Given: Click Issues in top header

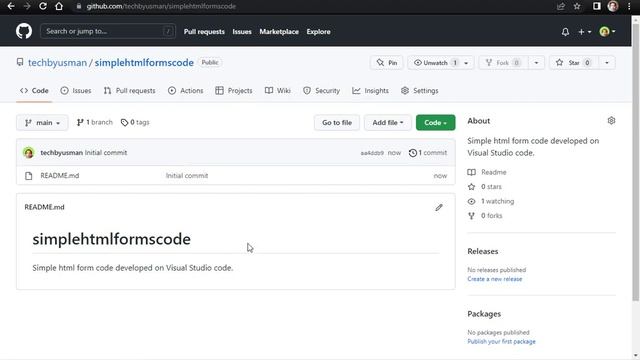Looking at the screenshot, I should pos(242,31).
